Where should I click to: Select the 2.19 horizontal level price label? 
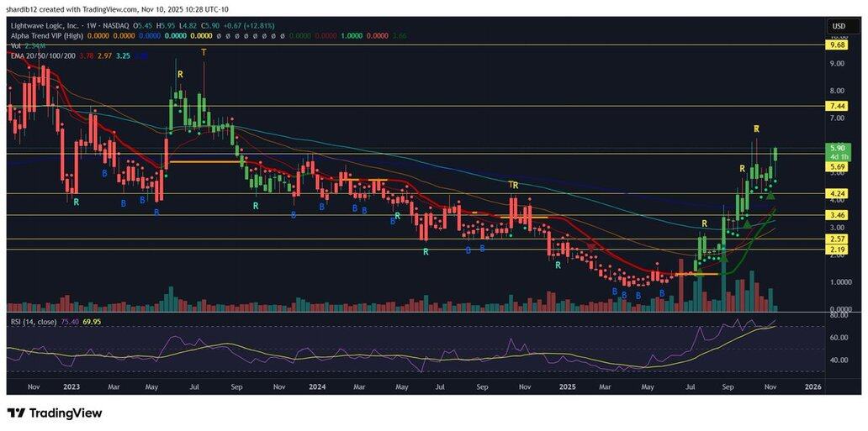tap(838, 250)
